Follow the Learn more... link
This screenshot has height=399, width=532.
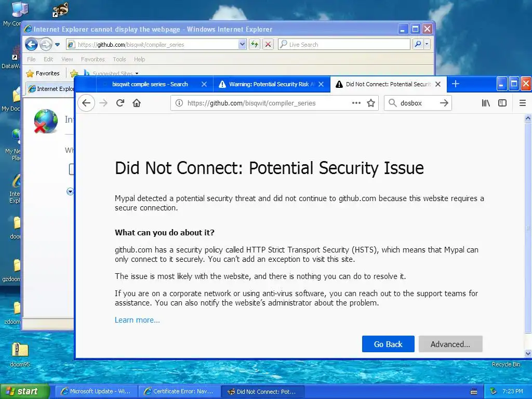click(137, 320)
